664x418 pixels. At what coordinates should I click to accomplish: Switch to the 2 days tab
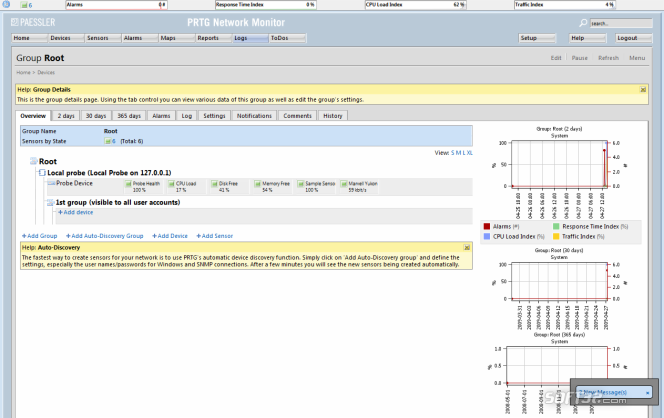click(66, 116)
